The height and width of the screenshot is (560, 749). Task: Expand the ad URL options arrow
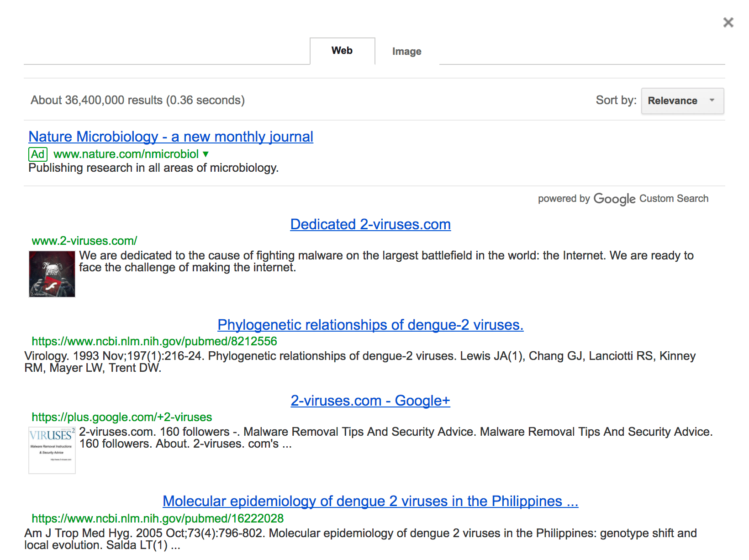point(206,154)
